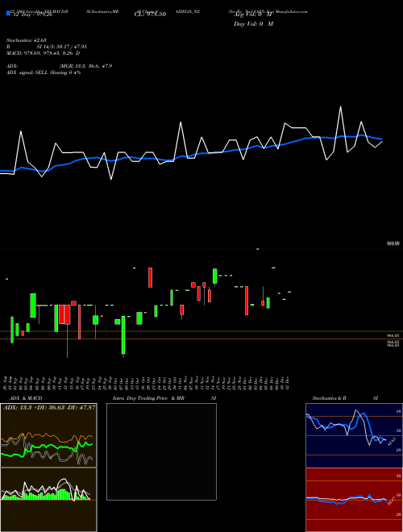Click the 'SI 14/3: 50.17 / 47.93' line
The width and height of the screenshot is (403, 532).
pyautogui.click(x=62, y=47)
